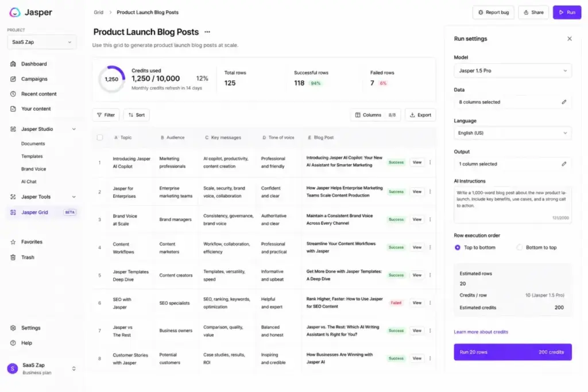Open the Filter button

point(106,115)
